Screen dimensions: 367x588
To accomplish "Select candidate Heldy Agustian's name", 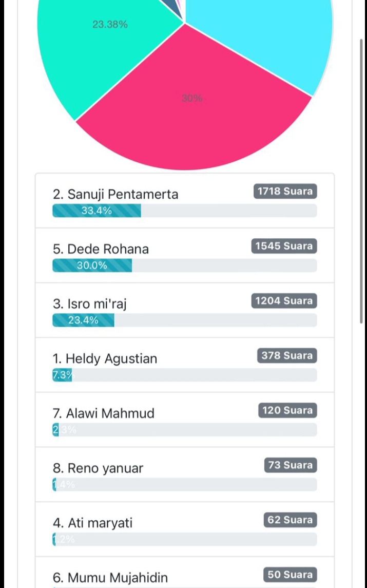I will click(105, 358).
